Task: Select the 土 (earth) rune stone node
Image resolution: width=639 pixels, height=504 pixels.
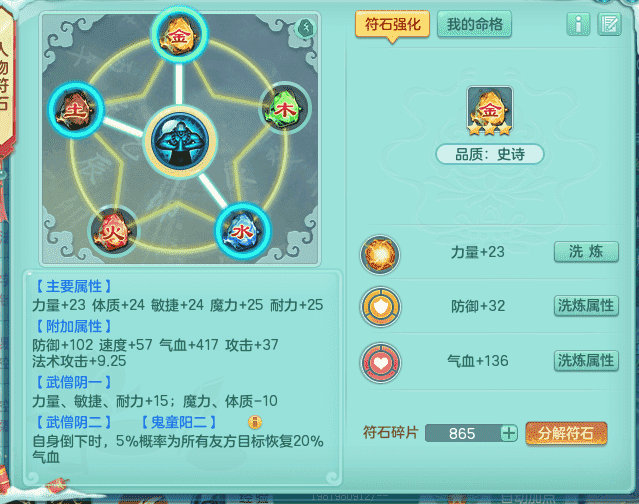Action: pos(76,110)
